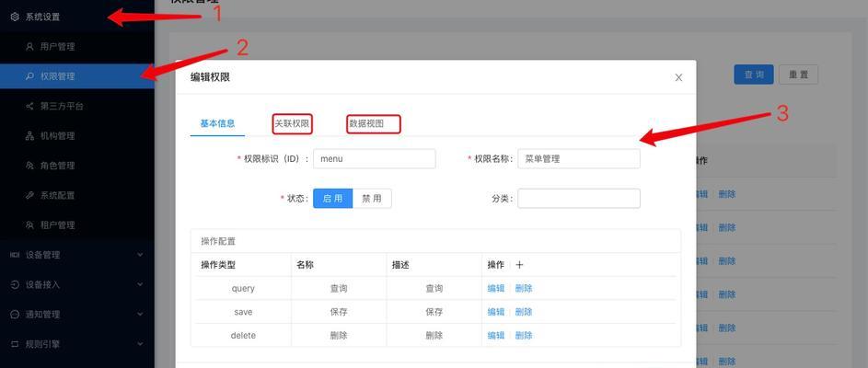Edit the save operation row
This screenshot has width=868, height=368.
coord(496,312)
